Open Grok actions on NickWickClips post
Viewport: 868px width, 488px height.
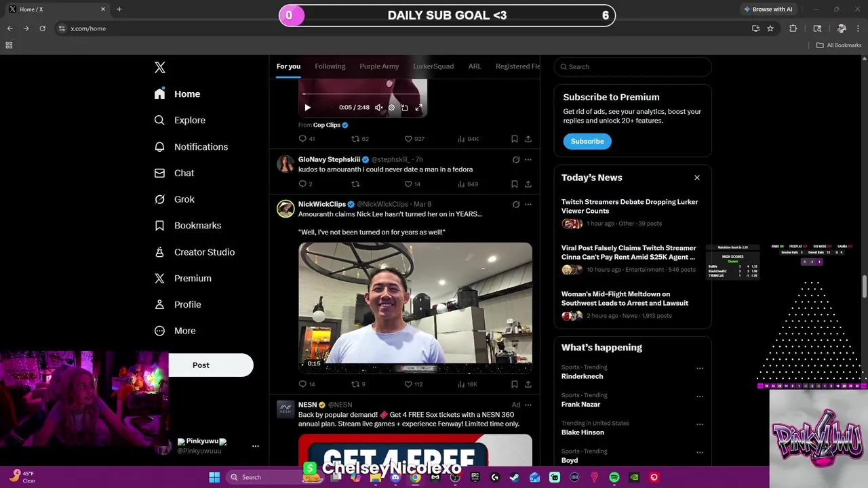point(516,204)
